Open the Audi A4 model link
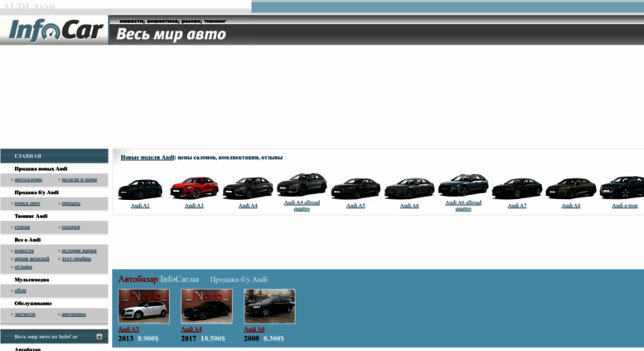 (248, 206)
